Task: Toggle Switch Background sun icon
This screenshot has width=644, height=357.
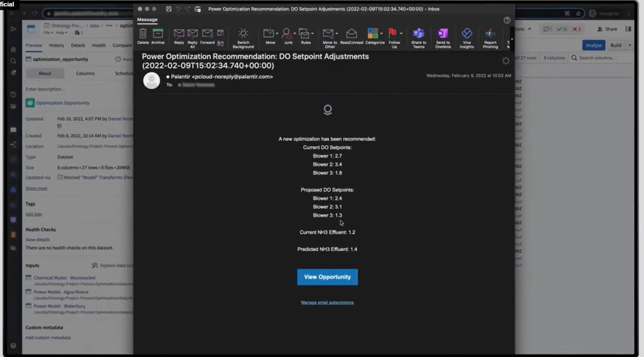Action: click(x=243, y=38)
